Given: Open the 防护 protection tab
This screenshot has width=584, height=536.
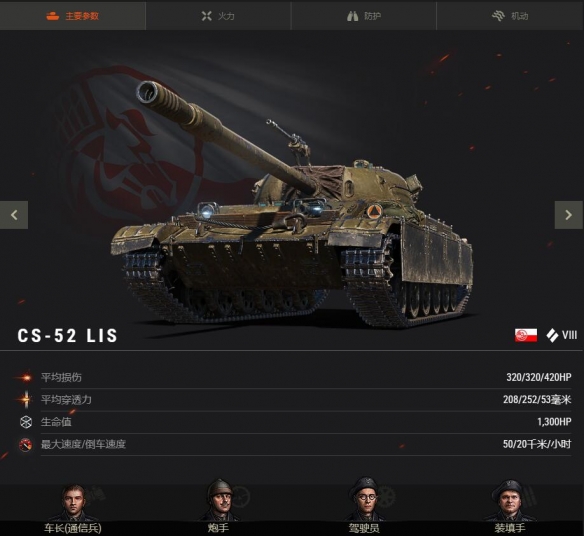Looking at the screenshot, I should pos(364,16).
